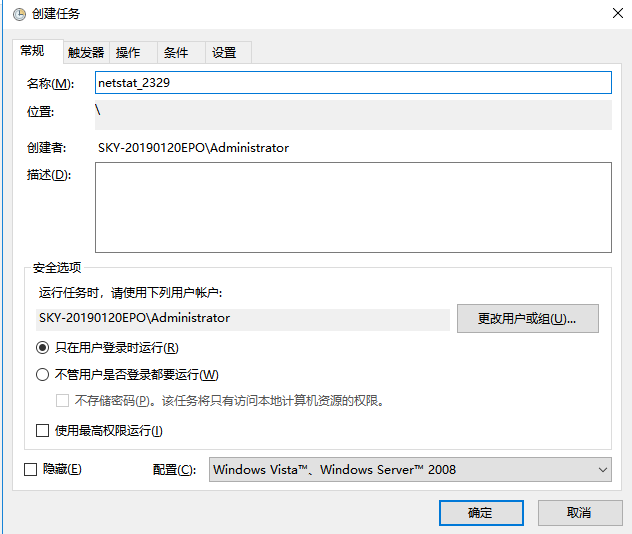Open the 操作 tab

click(x=133, y=52)
